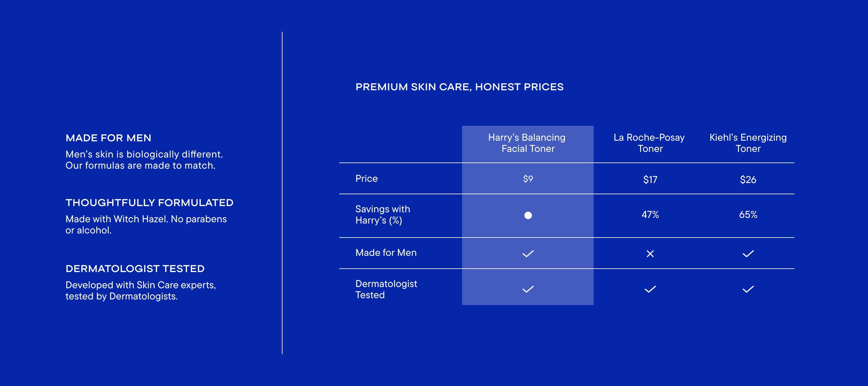Image resolution: width=868 pixels, height=386 pixels.
Task: Click the La Roche-Posay Made for Men X mark
Action: coord(650,254)
